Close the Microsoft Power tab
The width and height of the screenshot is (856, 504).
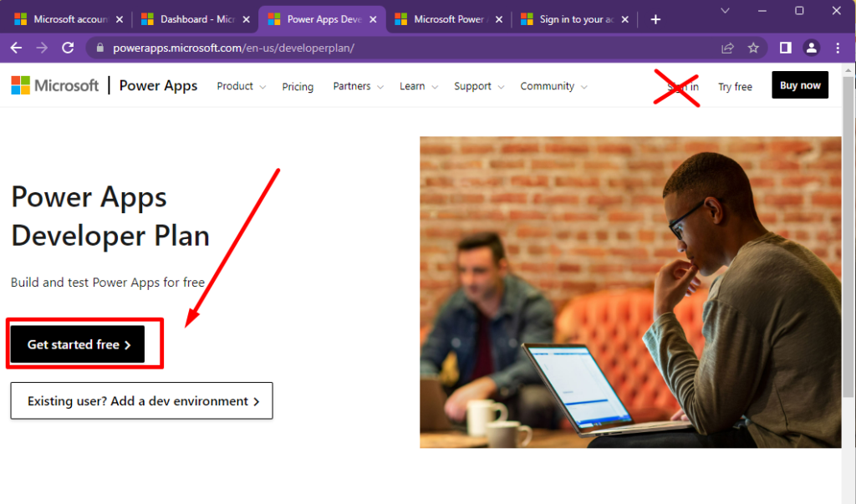[x=498, y=20]
